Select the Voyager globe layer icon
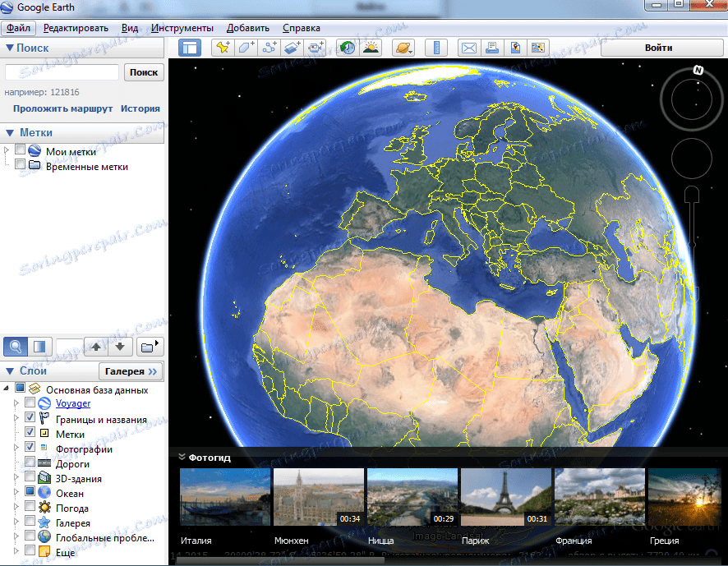 [x=44, y=403]
